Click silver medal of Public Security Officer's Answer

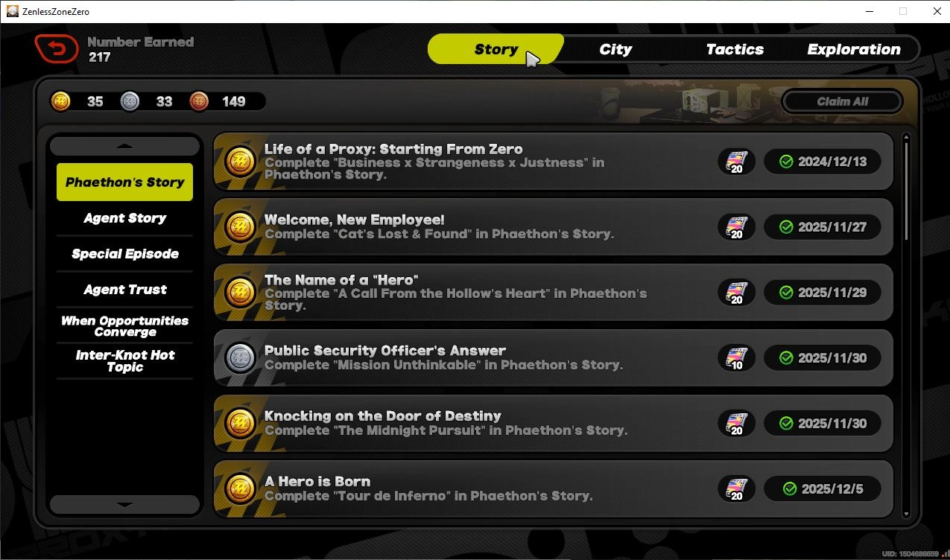click(241, 358)
